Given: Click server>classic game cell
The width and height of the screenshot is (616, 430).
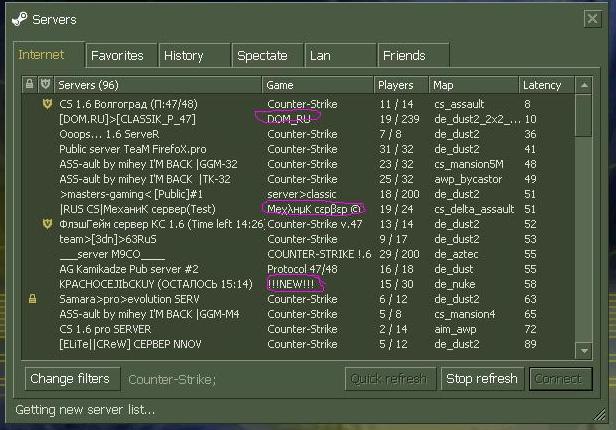Looking at the screenshot, I should [302, 194].
